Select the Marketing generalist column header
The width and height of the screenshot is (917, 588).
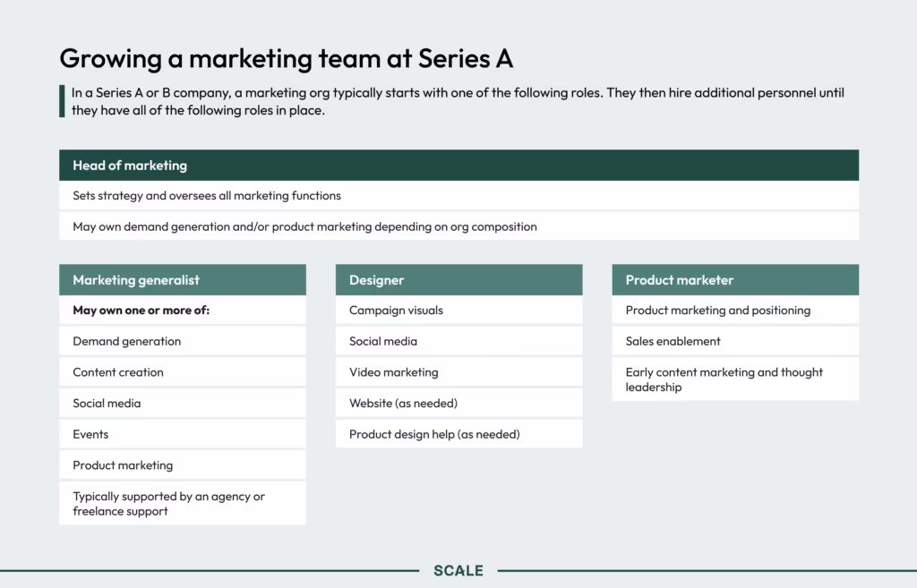click(x=183, y=280)
